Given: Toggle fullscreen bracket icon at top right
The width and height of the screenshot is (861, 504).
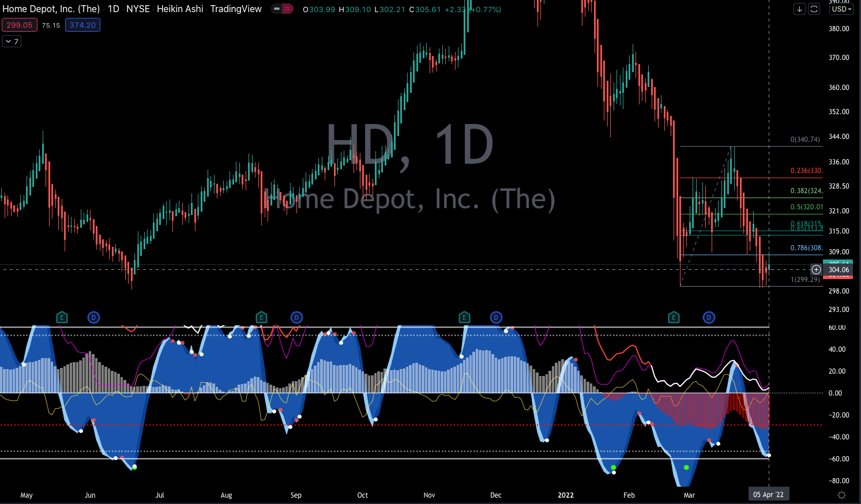Looking at the screenshot, I should point(814,9).
